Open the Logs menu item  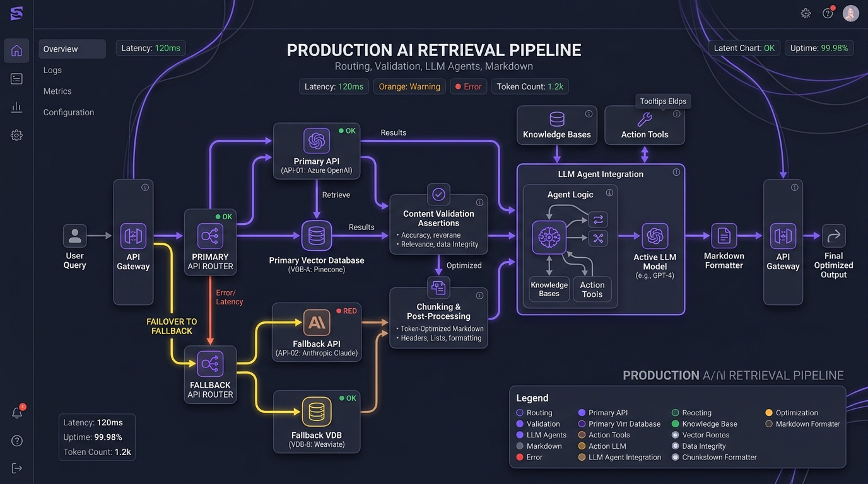[52, 70]
